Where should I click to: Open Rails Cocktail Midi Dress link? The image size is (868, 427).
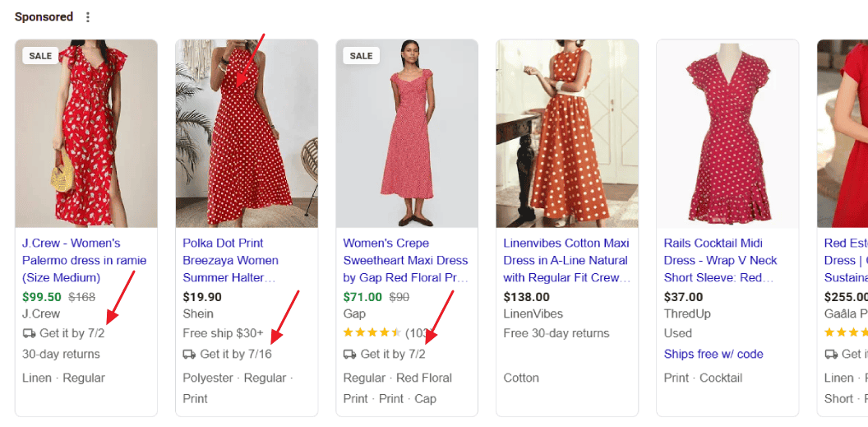721,260
